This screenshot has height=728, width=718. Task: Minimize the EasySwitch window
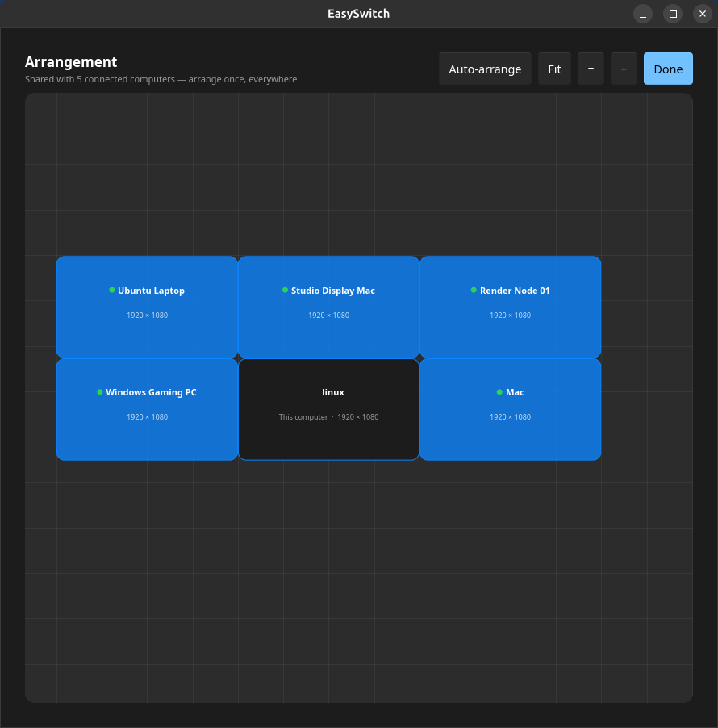point(643,14)
